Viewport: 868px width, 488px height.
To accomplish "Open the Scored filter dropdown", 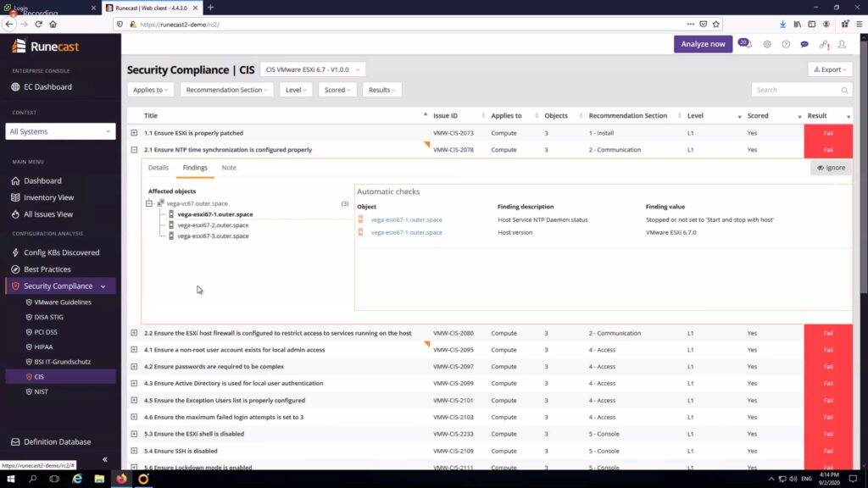I will point(337,90).
